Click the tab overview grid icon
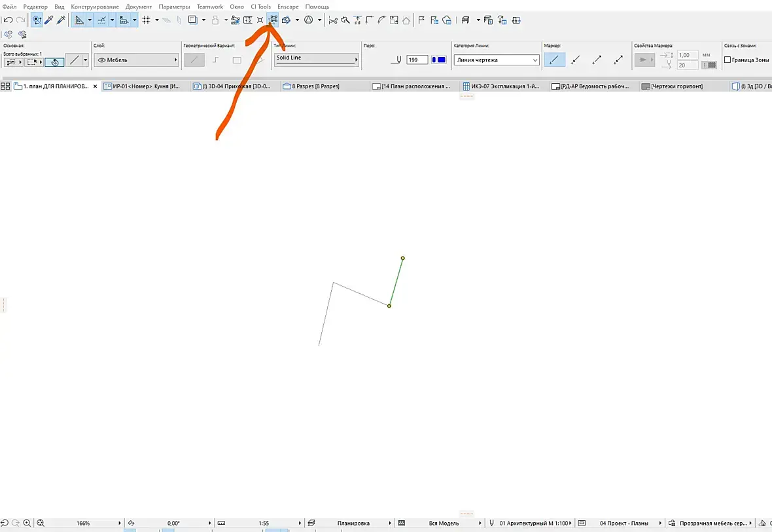The height and width of the screenshot is (532, 772). click(x=5, y=86)
